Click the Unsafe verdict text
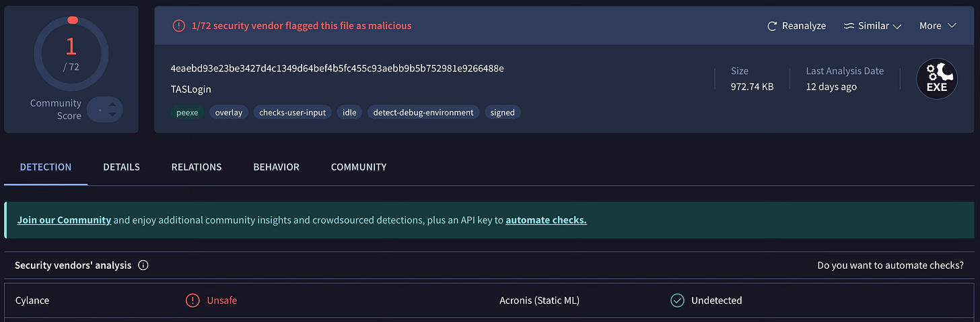Screen dimensions: 980x322 pos(222,300)
